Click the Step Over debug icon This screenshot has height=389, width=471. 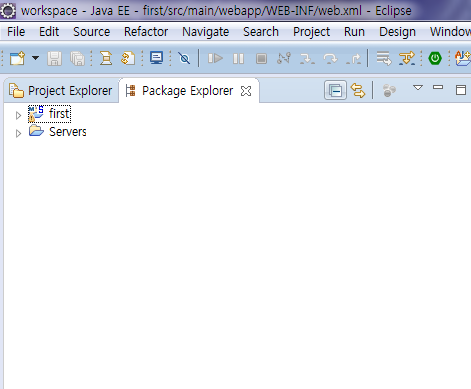click(x=330, y=59)
